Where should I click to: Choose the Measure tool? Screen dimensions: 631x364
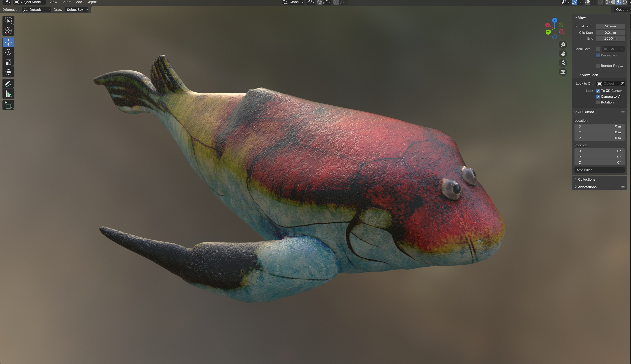(8, 94)
